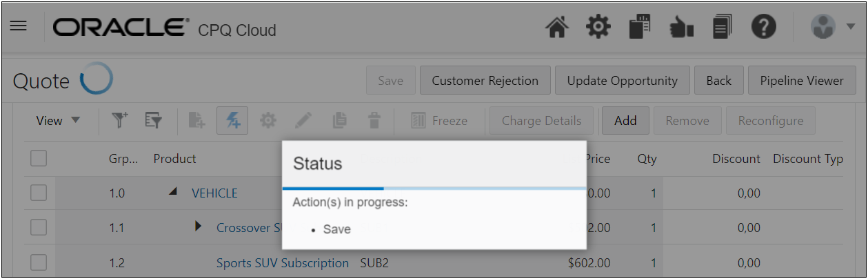Click the Pipeline Viewer button
Image resolution: width=868 pixels, height=279 pixels.
[x=802, y=81]
